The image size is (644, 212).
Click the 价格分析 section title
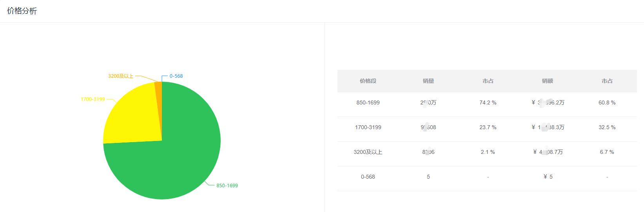(22, 11)
